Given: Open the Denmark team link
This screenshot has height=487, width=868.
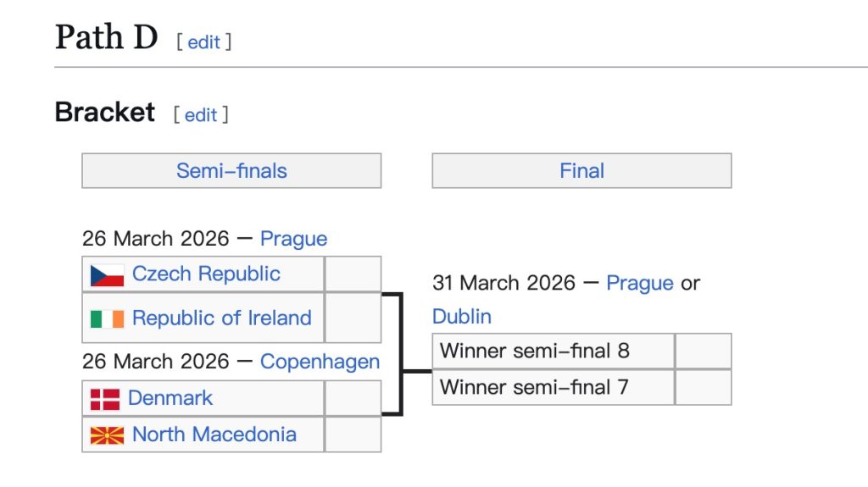Looking at the screenshot, I should click(170, 398).
